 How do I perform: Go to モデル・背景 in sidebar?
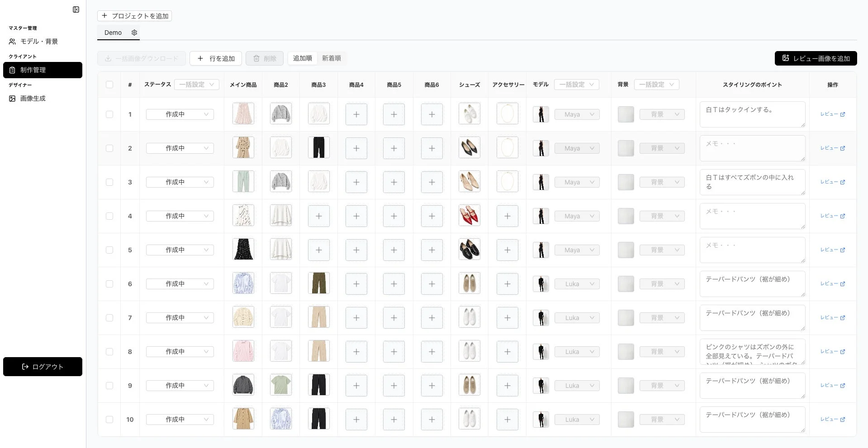43,42
